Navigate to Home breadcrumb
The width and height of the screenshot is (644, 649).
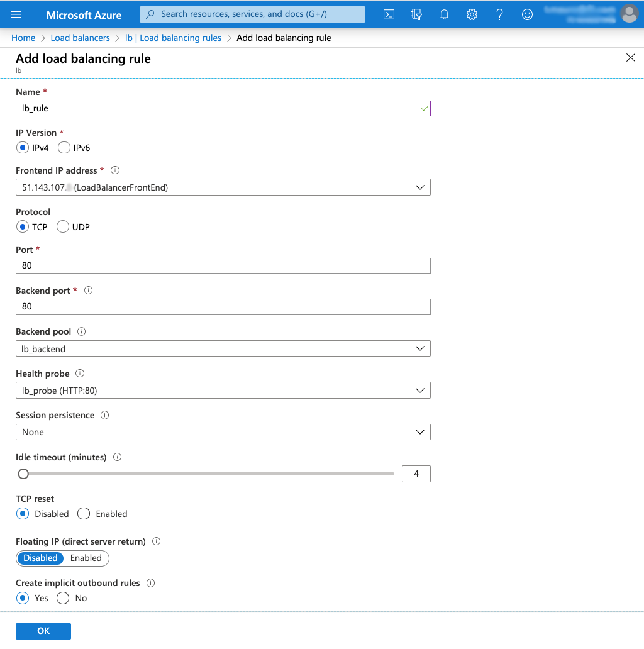[23, 38]
